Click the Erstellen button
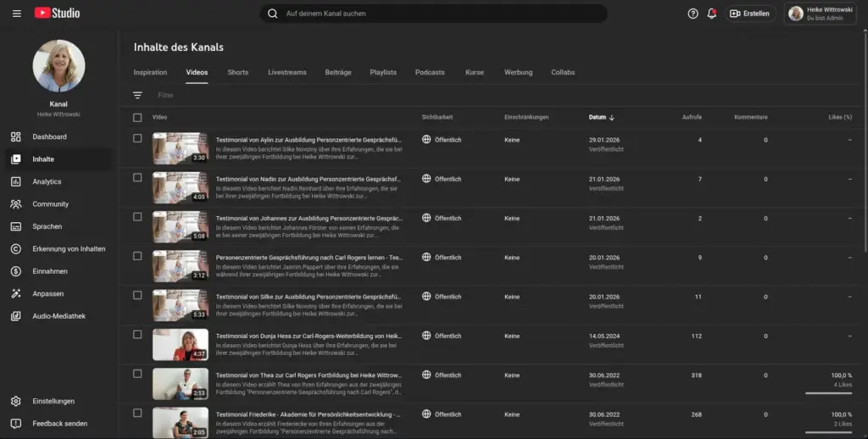Viewport: 868px width, 439px height. point(750,14)
